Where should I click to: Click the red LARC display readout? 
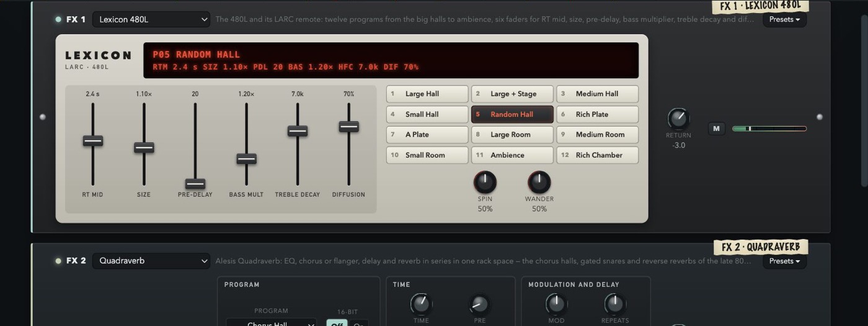point(391,60)
